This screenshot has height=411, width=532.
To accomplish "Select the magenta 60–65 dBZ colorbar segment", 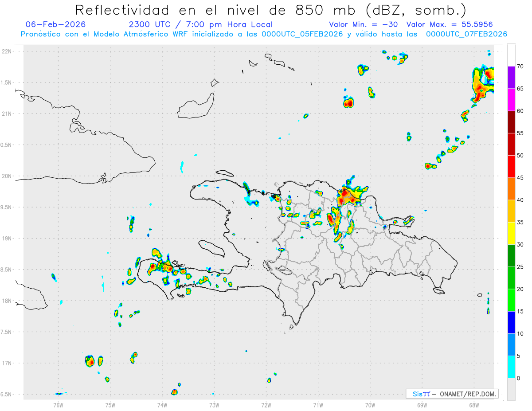I will (511, 100).
